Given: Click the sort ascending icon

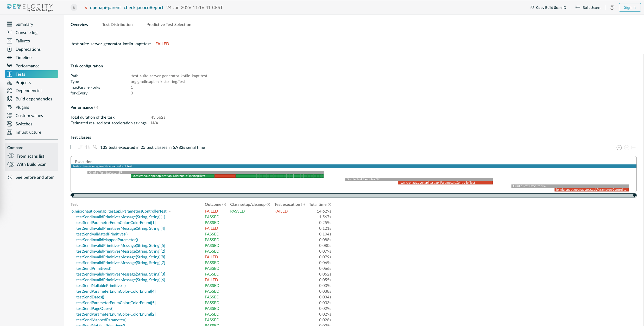Looking at the screenshot, I should [88, 147].
